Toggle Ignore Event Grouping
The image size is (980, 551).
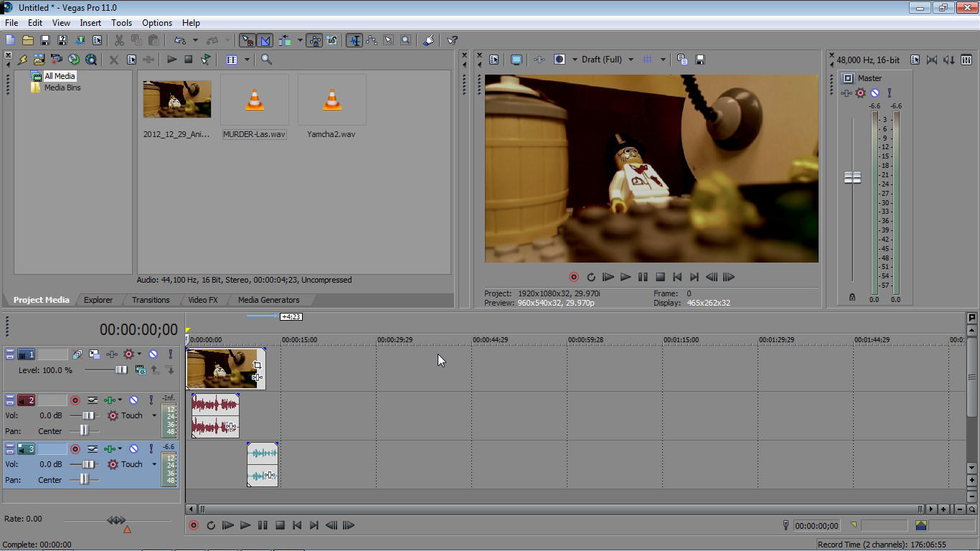click(331, 40)
